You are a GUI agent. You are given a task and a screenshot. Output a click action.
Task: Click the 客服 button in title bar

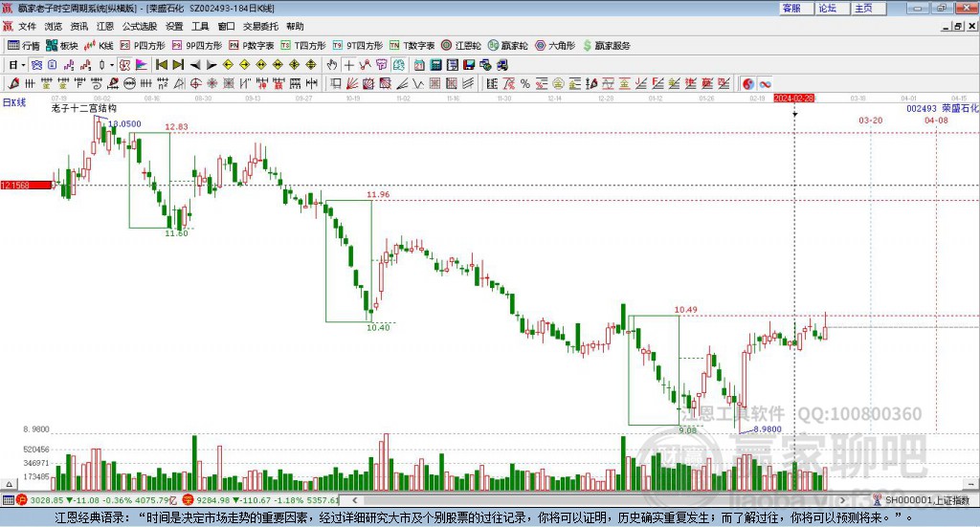[x=797, y=8]
